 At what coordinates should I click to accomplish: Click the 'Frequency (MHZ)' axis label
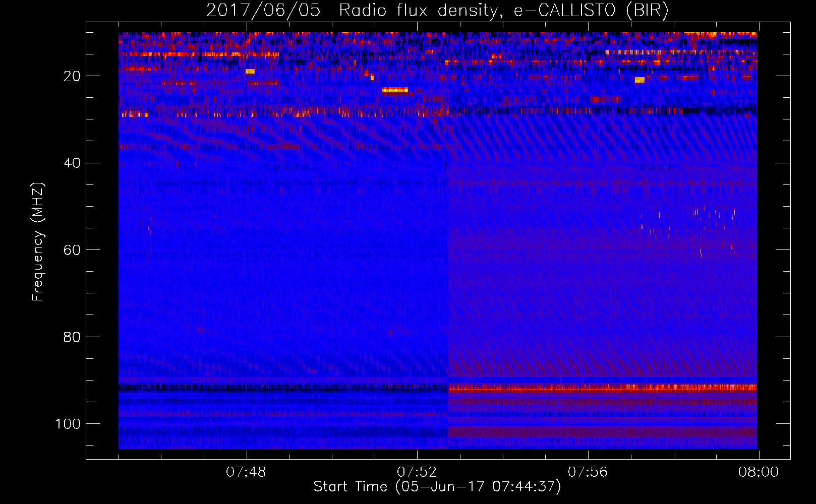(38, 242)
